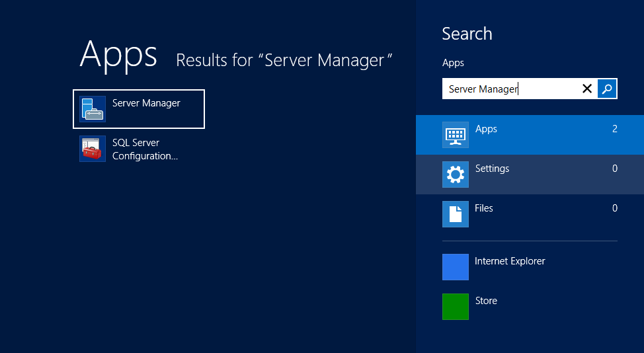
Task: Click the SQL Server Configuration toolbox icon
Action: point(93,149)
